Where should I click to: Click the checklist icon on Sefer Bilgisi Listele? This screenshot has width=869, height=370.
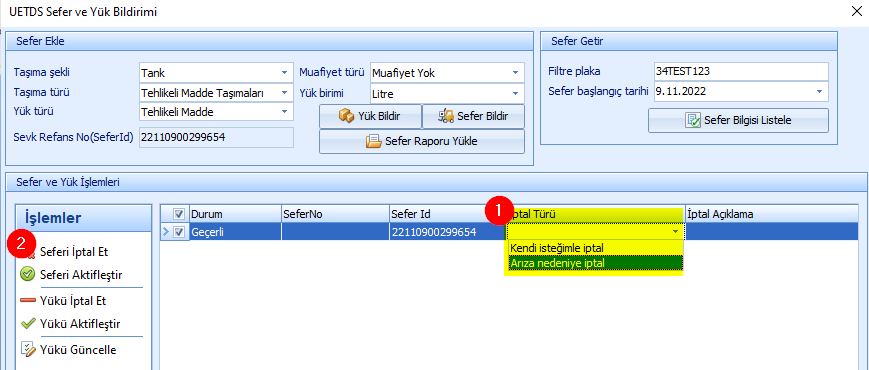click(x=693, y=120)
